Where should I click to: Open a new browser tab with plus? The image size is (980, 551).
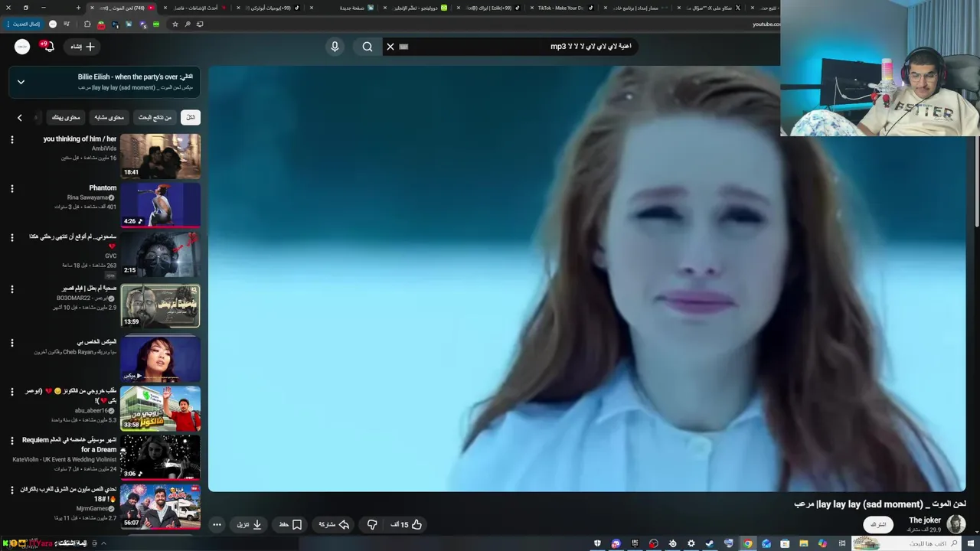coord(78,8)
